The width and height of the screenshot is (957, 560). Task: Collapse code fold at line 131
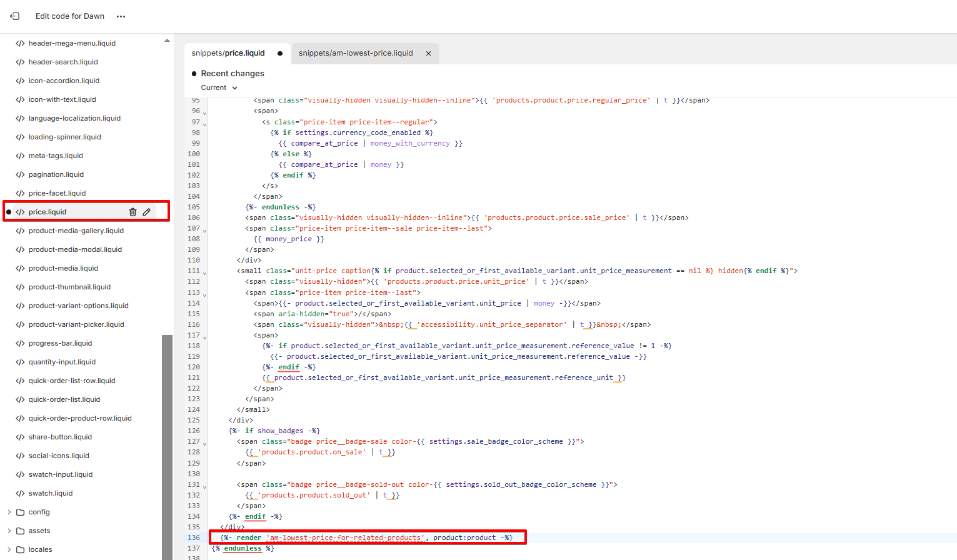[x=204, y=487]
